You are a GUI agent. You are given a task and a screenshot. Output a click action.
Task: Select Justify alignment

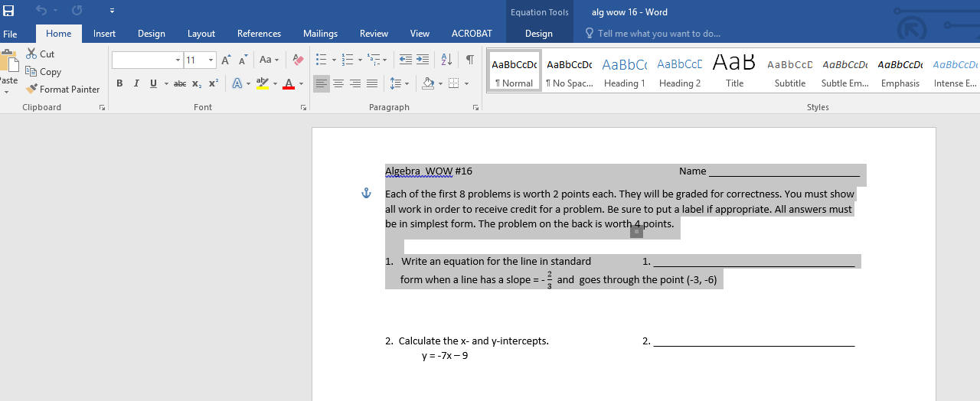coord(372,83)
